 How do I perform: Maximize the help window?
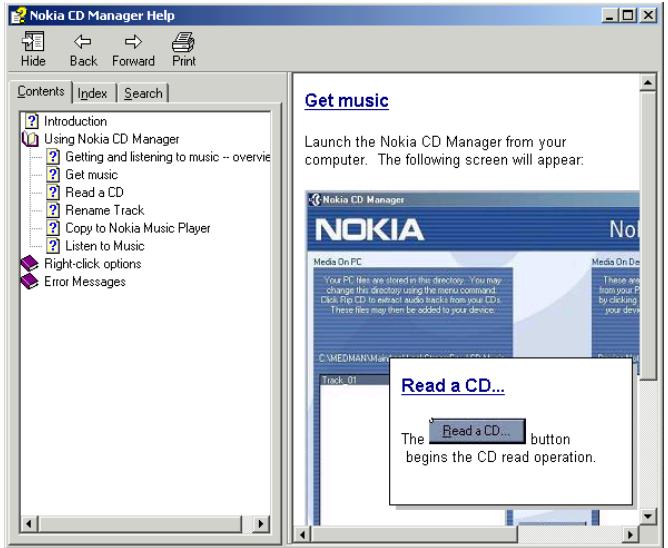pyautogui.click(x=628, y=16)
